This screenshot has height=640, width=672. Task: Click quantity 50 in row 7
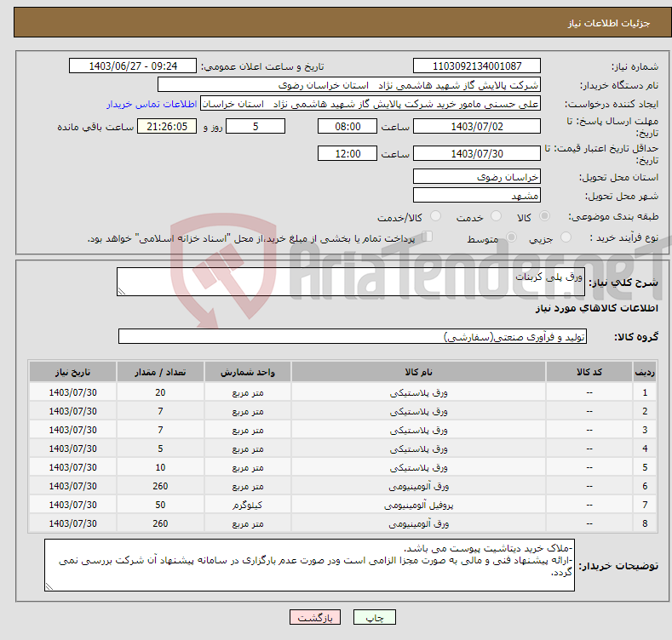click(160, 505)
